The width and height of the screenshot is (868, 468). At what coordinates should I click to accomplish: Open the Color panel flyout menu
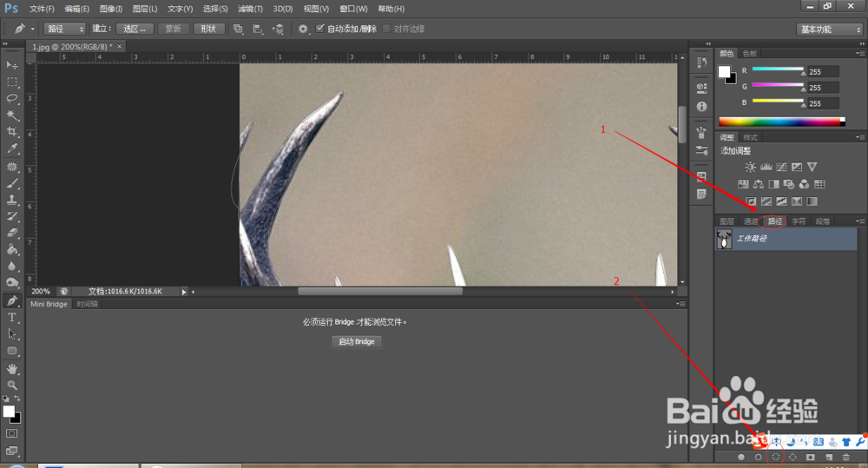pyautogui.click(x=859, y=53)
